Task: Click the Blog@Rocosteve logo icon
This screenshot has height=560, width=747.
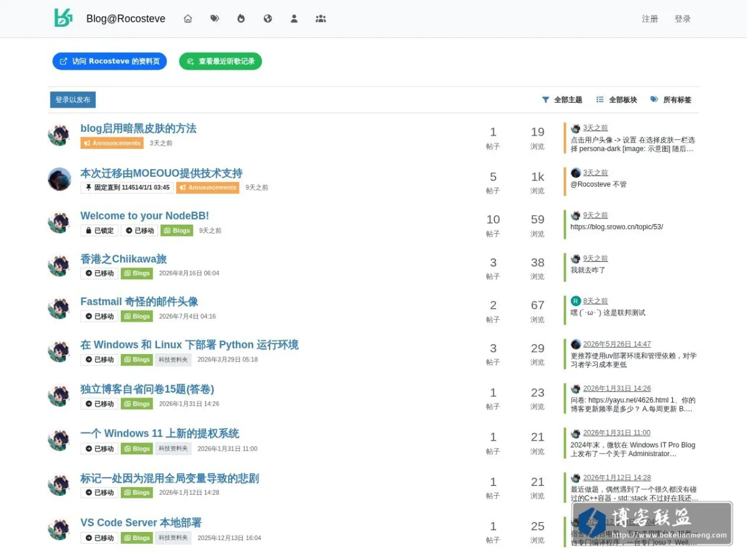Action: click(x=63, y=18)
